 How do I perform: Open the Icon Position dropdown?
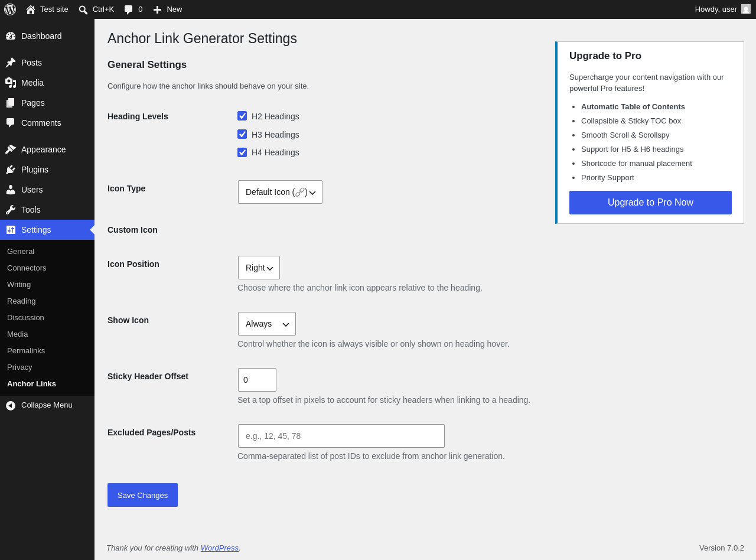pyautogui.click(x=259, y=268)
